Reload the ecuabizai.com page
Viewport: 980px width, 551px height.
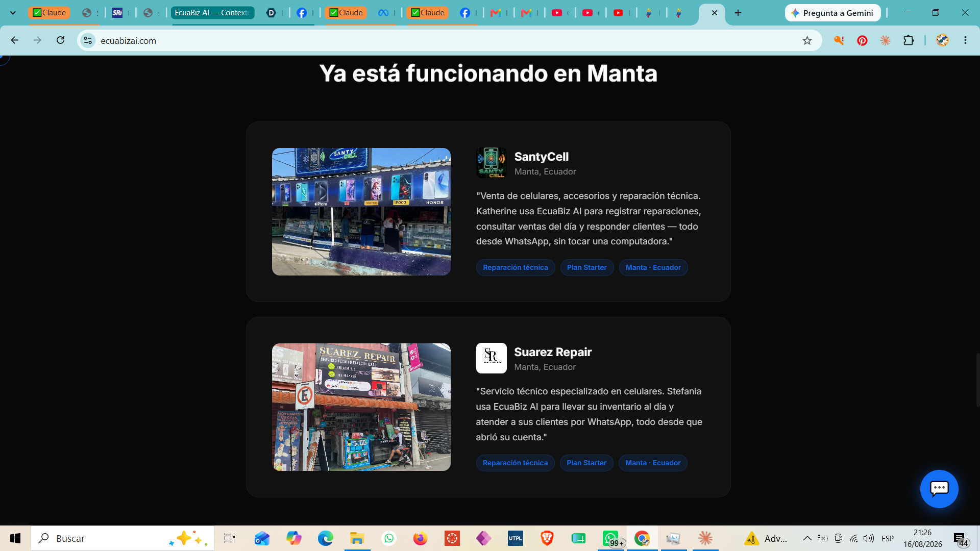(x=60, y=40)
